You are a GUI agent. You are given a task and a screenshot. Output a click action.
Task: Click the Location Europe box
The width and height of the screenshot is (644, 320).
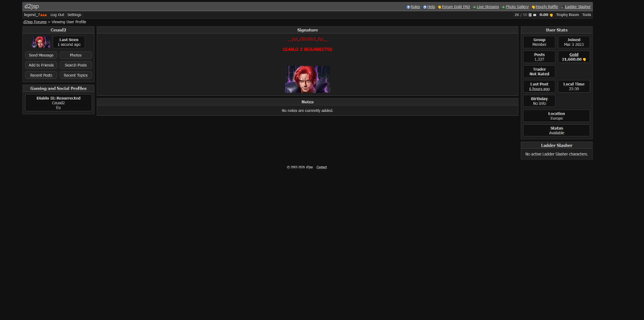coord(556,115)
